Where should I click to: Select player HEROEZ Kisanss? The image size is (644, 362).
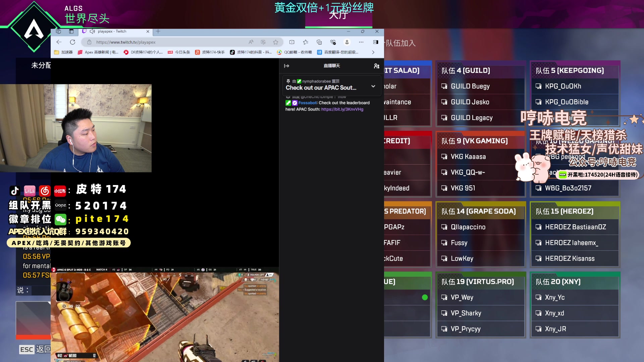coord(575,258)
